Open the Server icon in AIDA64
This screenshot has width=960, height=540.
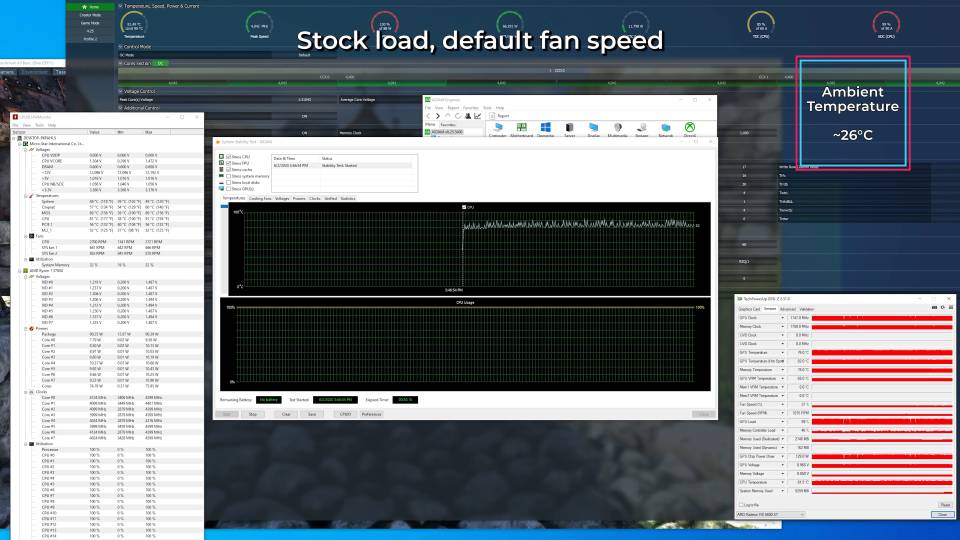point(569,127)
